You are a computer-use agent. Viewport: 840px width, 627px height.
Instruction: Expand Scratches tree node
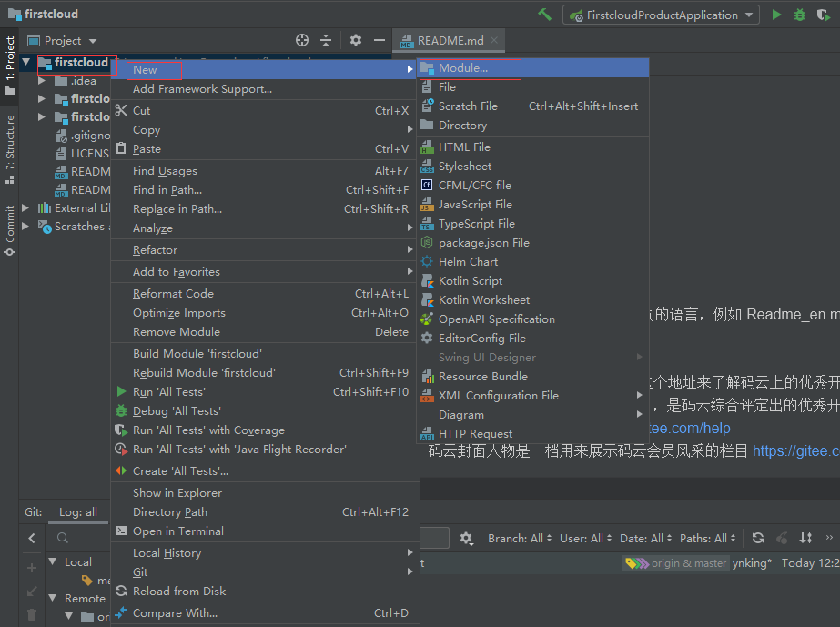pos(25,227)
